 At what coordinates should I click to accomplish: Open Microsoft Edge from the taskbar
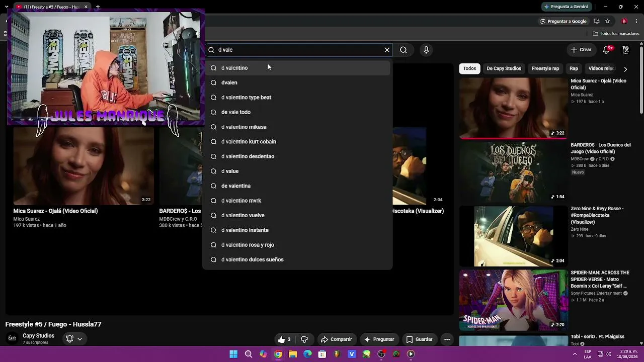(x=307, y=354)
